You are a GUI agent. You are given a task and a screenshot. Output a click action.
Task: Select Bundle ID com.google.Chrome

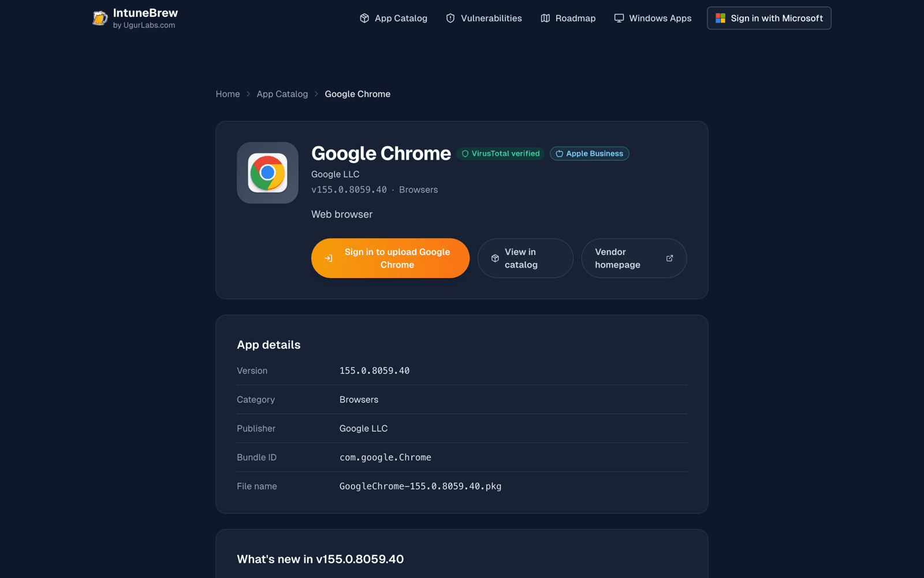(385, 457)
